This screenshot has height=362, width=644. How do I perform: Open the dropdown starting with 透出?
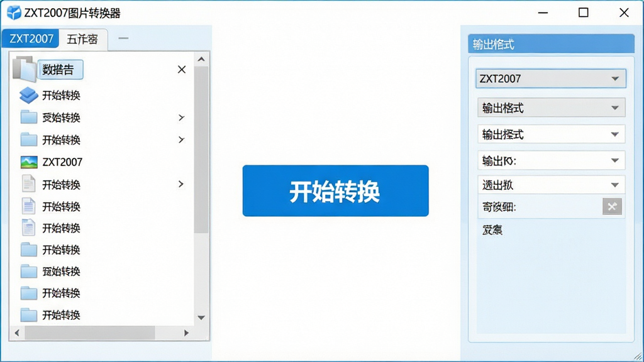tap(551, 185)
